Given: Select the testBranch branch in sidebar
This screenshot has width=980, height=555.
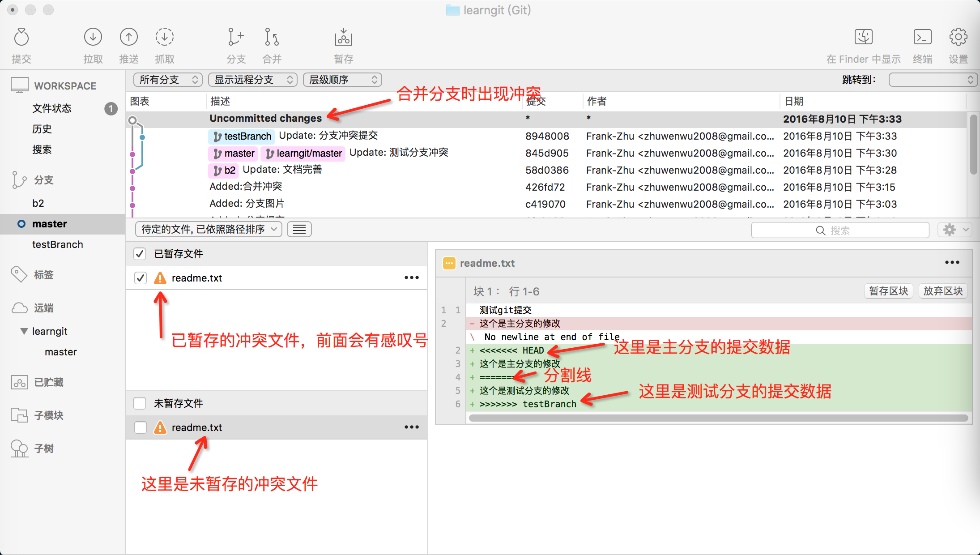Looking at the screenshot, I should tap(57, 244).
